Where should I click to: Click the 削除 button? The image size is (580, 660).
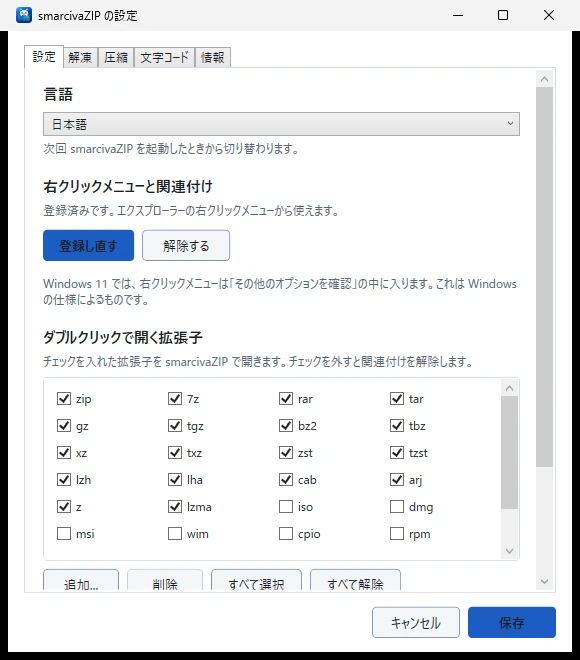pos(165,581)
